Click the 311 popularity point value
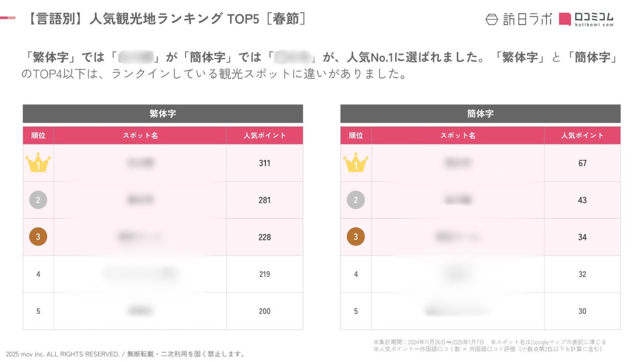The height and width of the screenshot is (362, 644). 264,163
